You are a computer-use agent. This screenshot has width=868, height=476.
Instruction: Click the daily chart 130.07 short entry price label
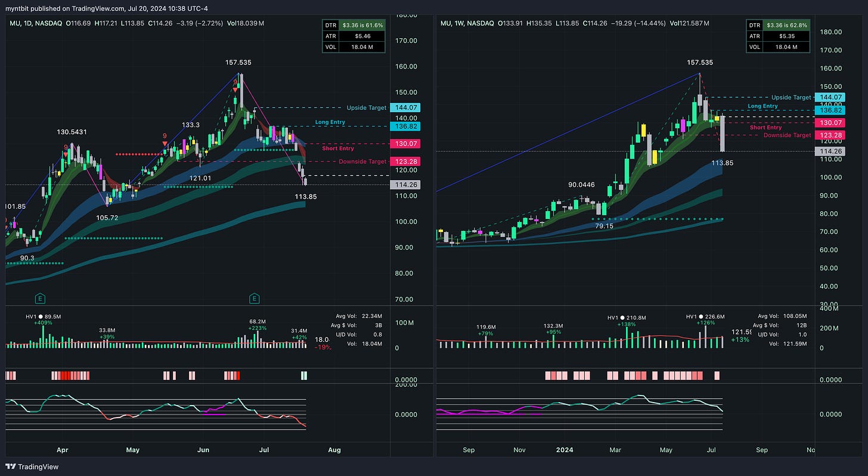pos(405,144)
